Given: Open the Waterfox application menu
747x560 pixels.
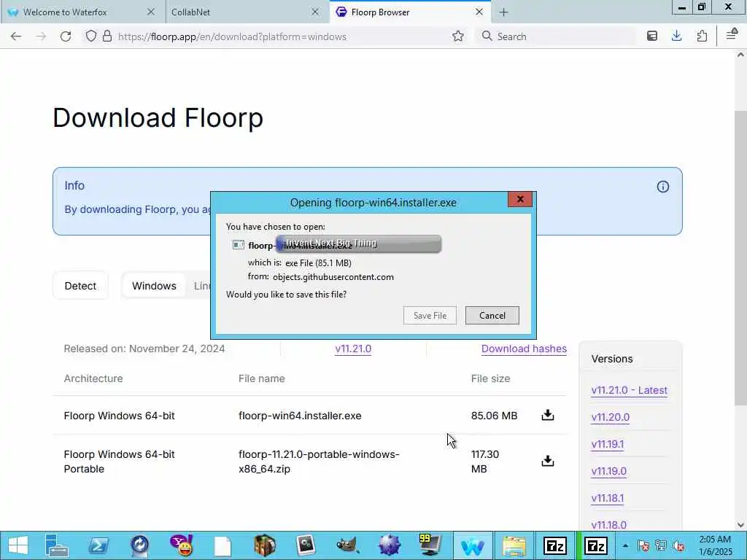Looking at the screenshot, I should [x=732, y=35].
